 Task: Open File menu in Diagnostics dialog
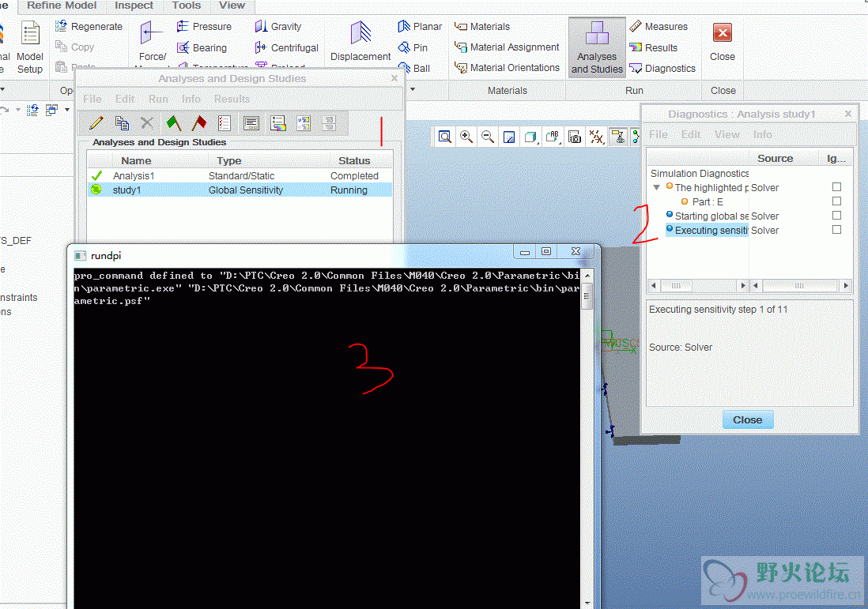658,134
